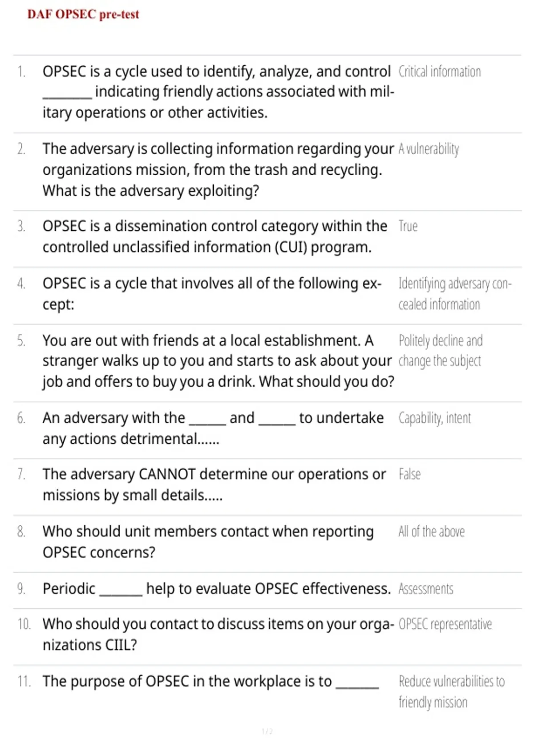The width and height of the screenshot is (534, 756).
Task: Click question 8 about reporting OPSEC concerns
Action: 208,542
